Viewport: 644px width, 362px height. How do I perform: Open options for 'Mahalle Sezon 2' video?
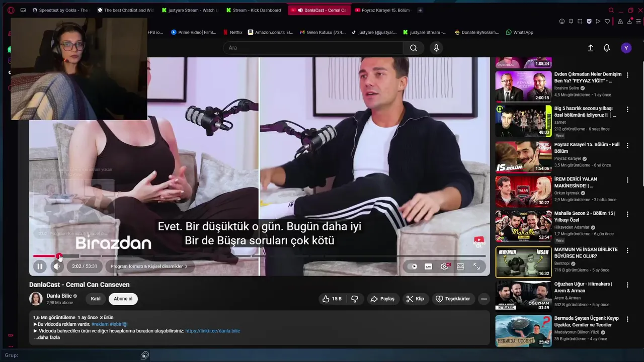627,214
